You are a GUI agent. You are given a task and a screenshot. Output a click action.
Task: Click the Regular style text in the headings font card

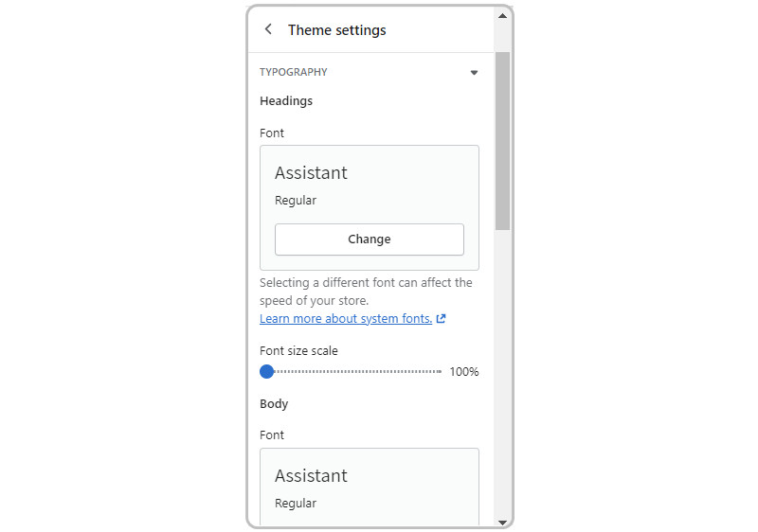tap(296, 201)
